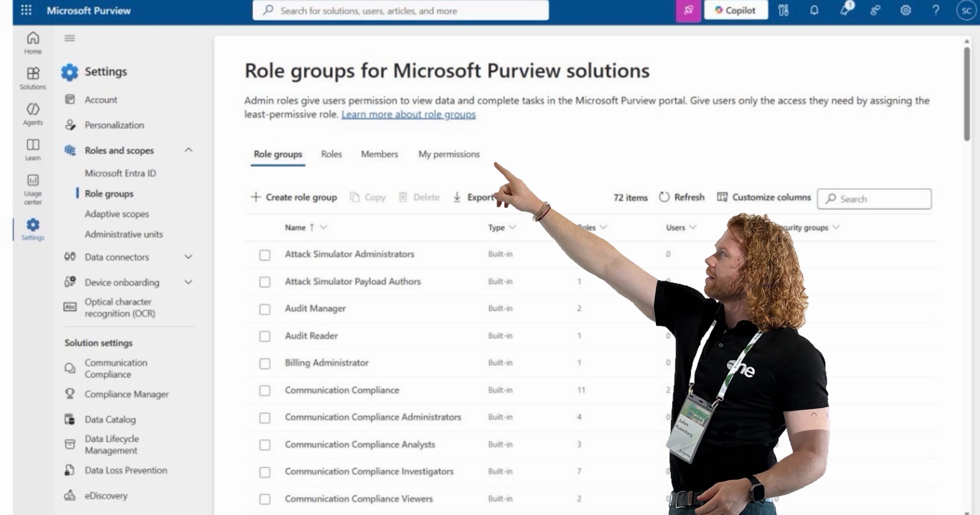
Task: Open the help question mark icon
Action: coord(935,10)
